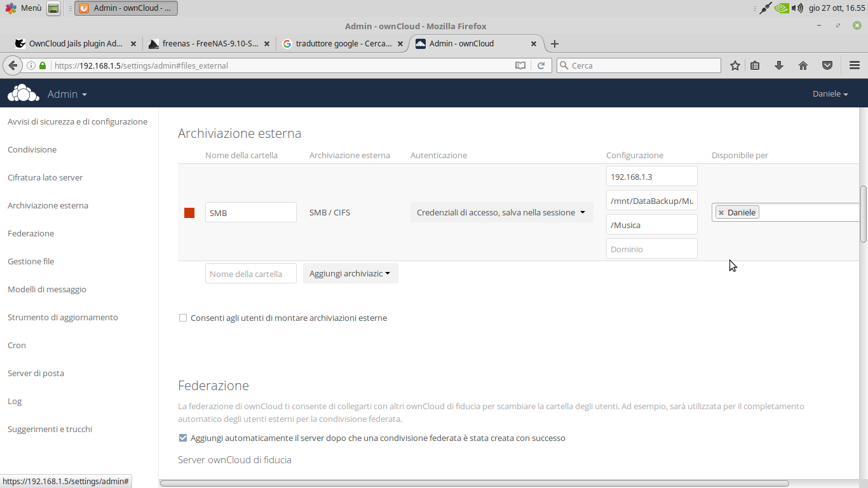Go to the Condivisione settings section
The width and height of the screenshot is (868, 488).
[32, 149]
